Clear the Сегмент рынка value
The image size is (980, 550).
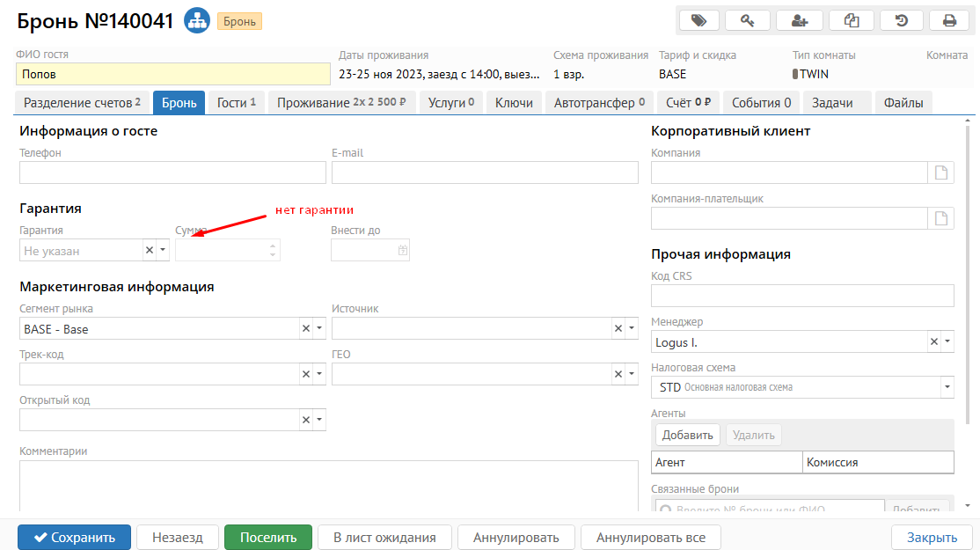[x=306, y=329]
